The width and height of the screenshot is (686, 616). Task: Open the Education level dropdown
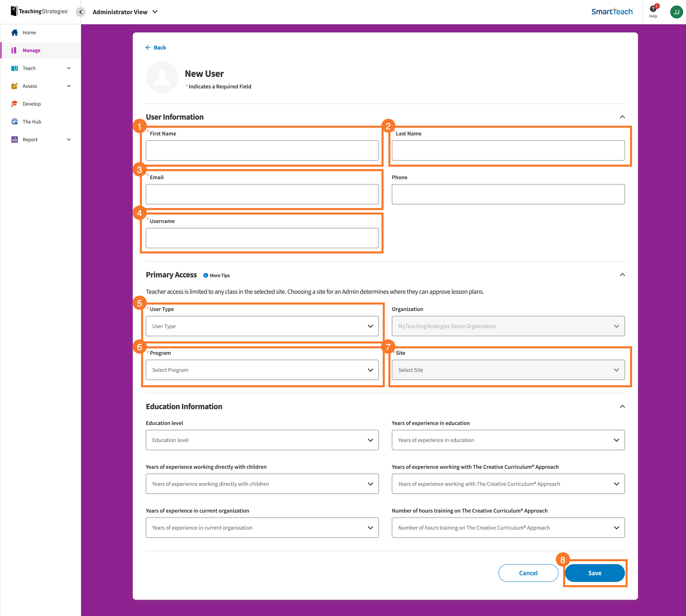(x=262, y=440)
